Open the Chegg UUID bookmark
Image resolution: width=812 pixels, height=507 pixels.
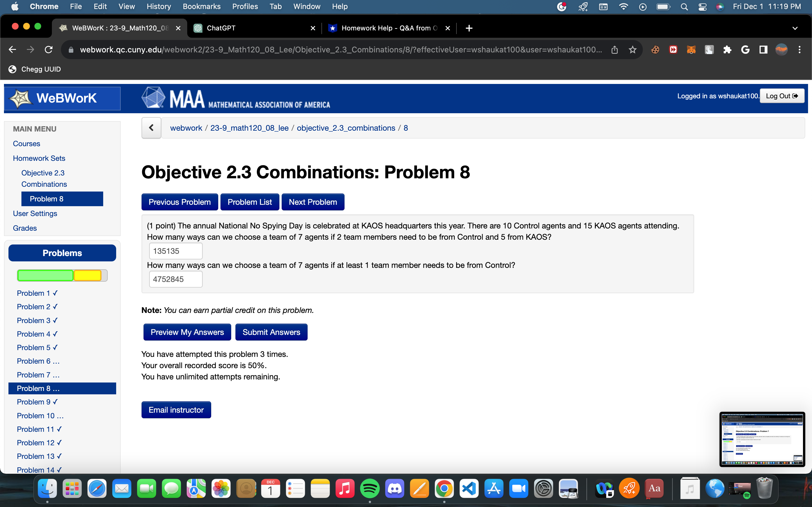pyautogui.click(x=35, y=69)
